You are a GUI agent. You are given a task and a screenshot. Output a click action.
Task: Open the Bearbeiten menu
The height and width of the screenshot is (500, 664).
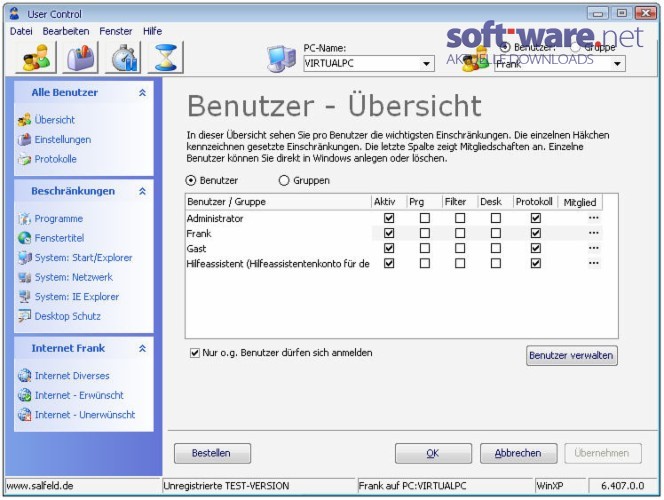pos(66,31)
